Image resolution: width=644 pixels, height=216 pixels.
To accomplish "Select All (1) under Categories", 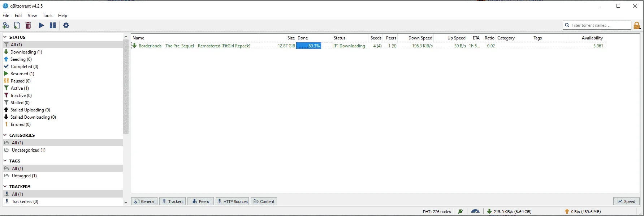I will [63, 143].
